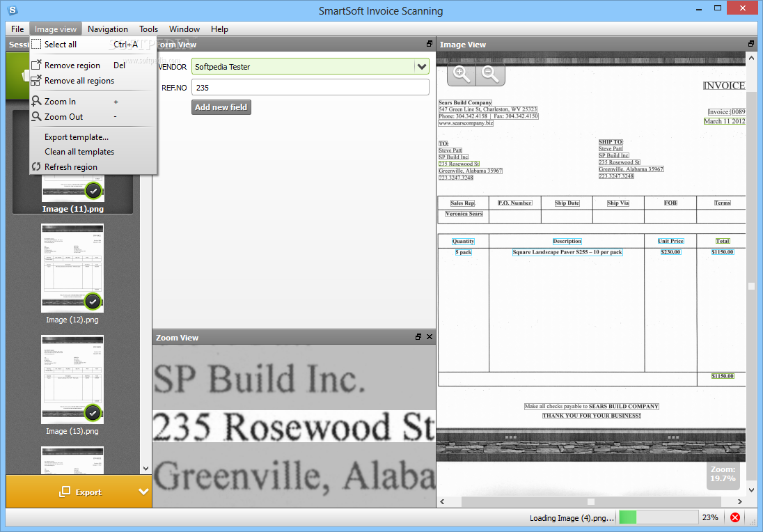Viewport: 763px width, 532px height.
Task: Click Image View scroll up arrow
Action: tap(751, 57)
